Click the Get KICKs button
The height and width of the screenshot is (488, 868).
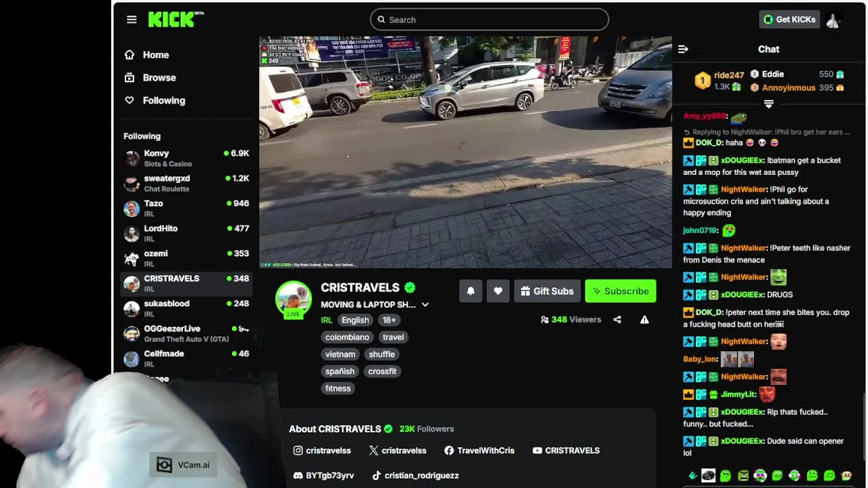789,20
